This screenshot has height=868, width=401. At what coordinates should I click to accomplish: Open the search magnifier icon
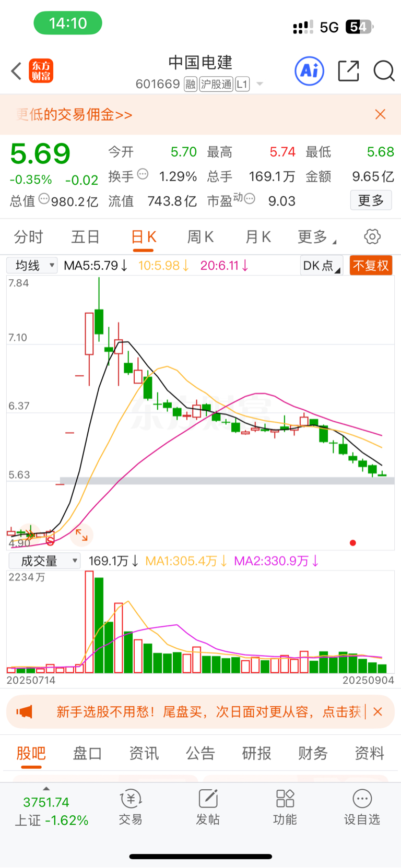[x=384, y=71]
